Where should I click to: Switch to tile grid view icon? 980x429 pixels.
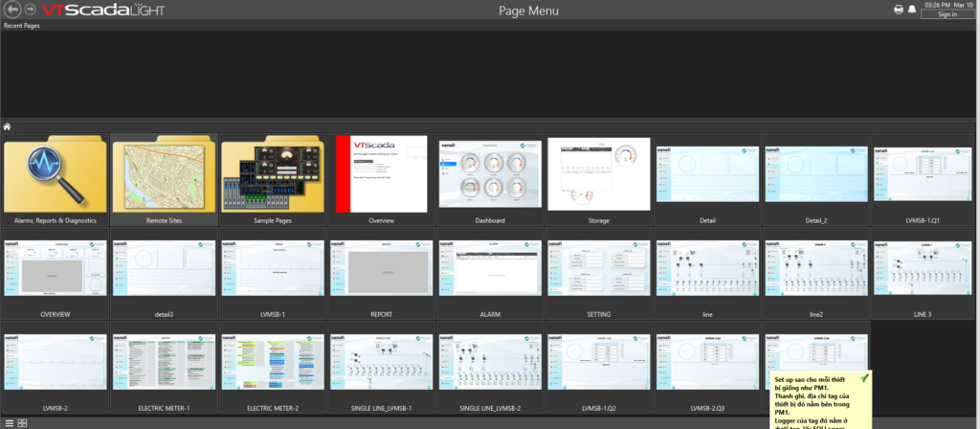(22, 422)
